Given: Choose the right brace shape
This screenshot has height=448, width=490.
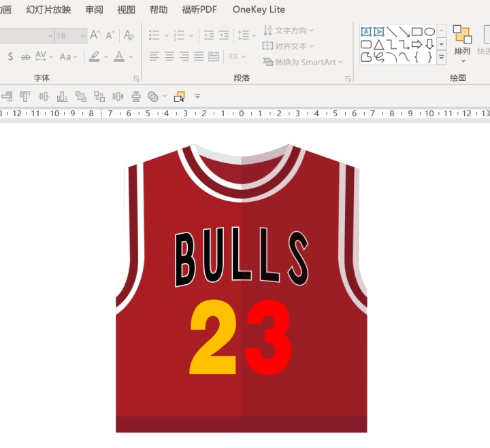Looking at the screenshot, I should [429, 57].
